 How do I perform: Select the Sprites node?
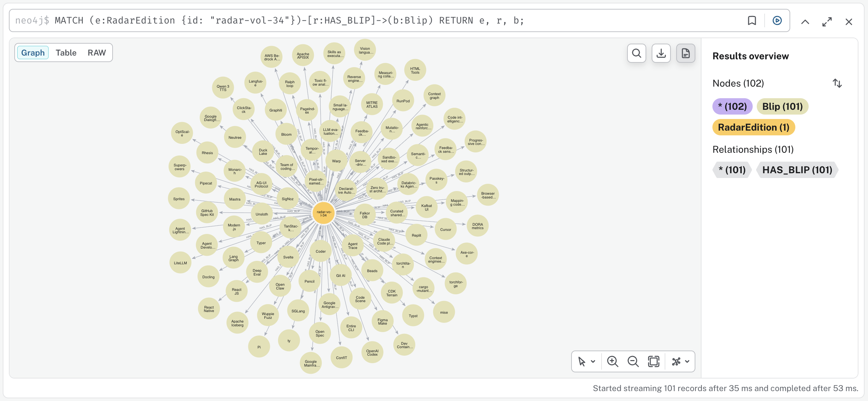click(179, 199)
